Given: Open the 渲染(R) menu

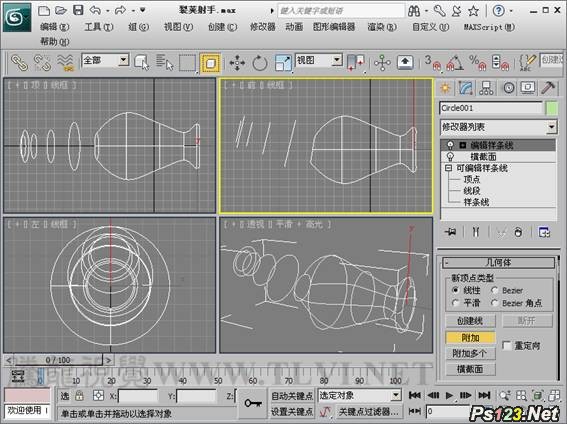Looking at the screenshot, I should (x=382, y=27).
